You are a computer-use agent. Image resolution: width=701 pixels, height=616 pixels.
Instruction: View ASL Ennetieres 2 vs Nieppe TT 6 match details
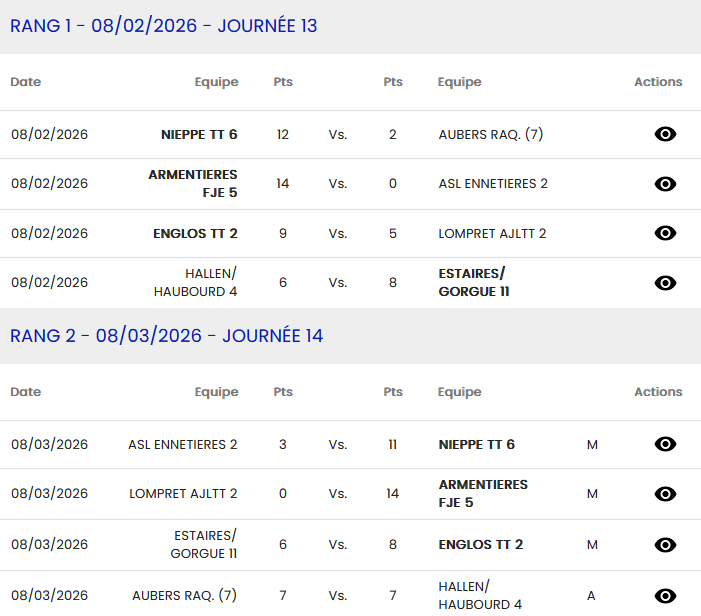665,444
